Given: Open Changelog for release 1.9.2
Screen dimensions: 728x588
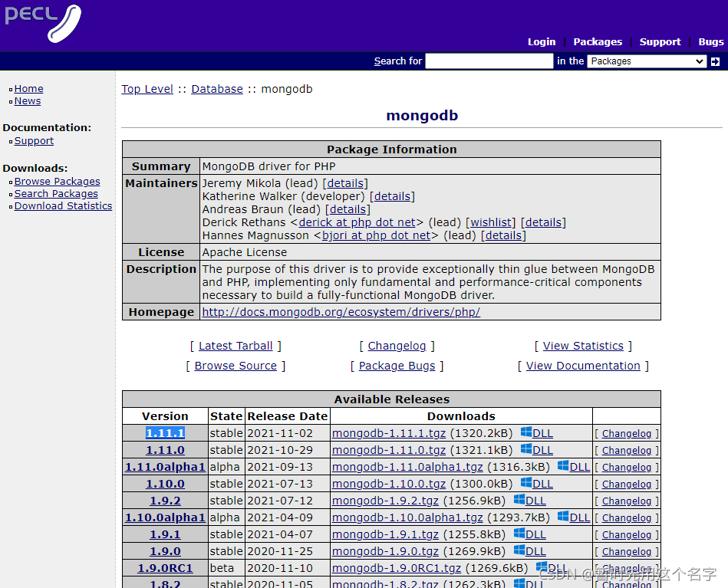Looking at the screenshot, I should coord(626,501).
